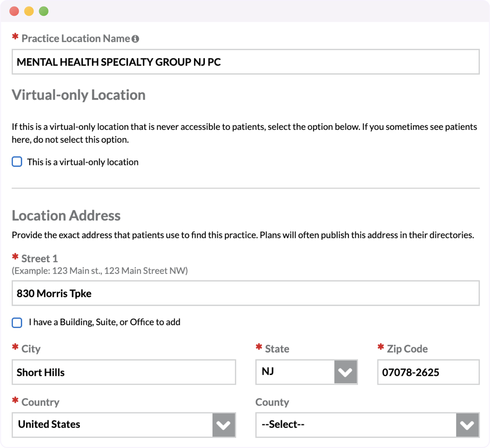The height and width of the screenshot is (448, 490).
Task: Click the State dropdown arrow
Action: click(x=345, y=372)
